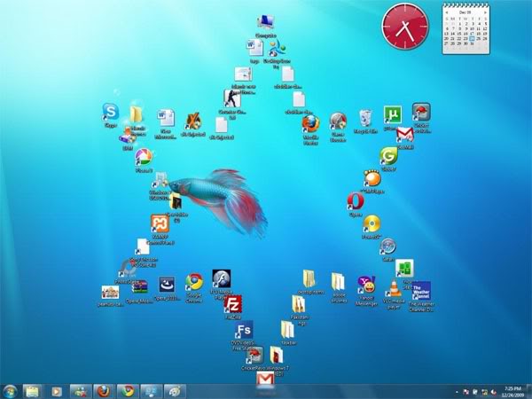Open the Recycle Bin icon
Screen dimensions: 532x399
pyautogui.click(x=365, y=119)
